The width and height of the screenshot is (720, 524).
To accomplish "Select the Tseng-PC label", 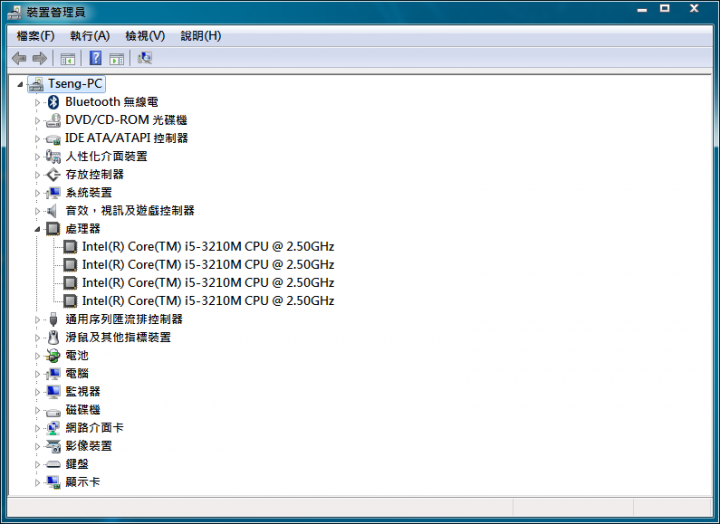I will coord(75,84).
